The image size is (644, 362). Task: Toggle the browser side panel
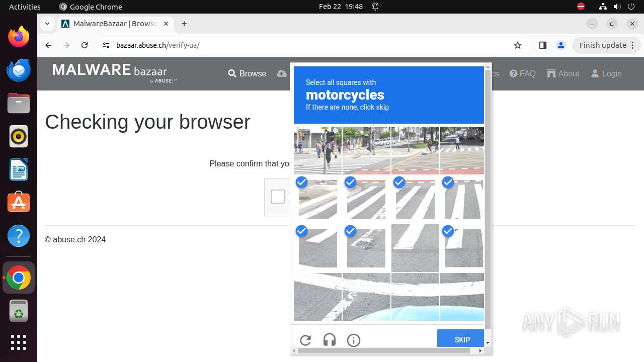coord(542,45)
